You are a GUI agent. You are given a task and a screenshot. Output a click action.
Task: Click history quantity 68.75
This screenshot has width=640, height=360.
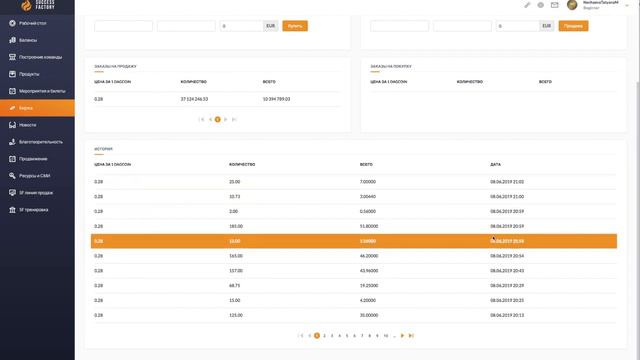(x=235, y=285)
